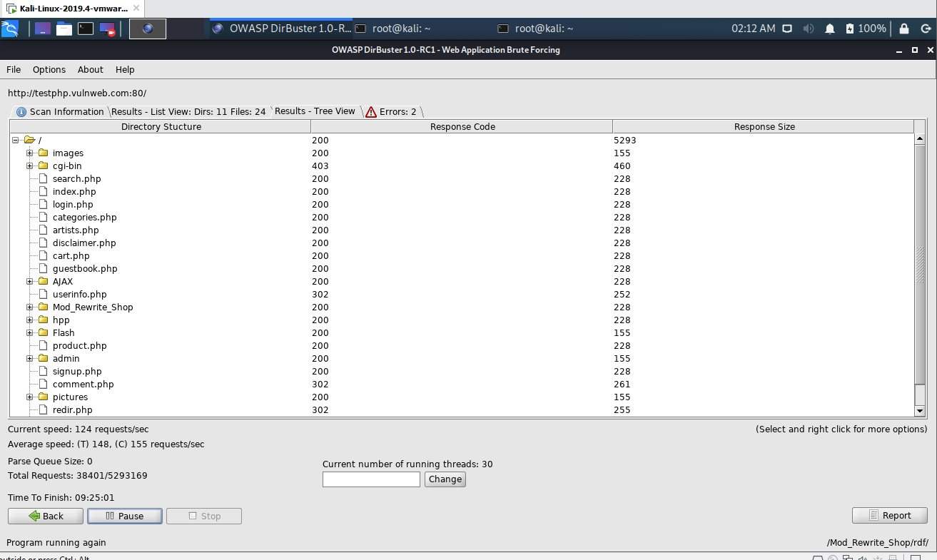Click the Response Code column header
Image resolution: width=937 pixels, height=560 pixels.
click(462, 126)
